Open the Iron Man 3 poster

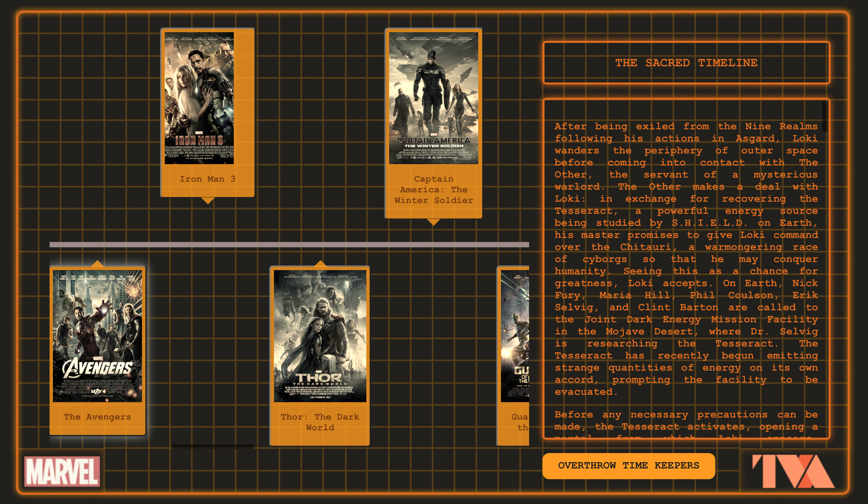tap(199, 98)
